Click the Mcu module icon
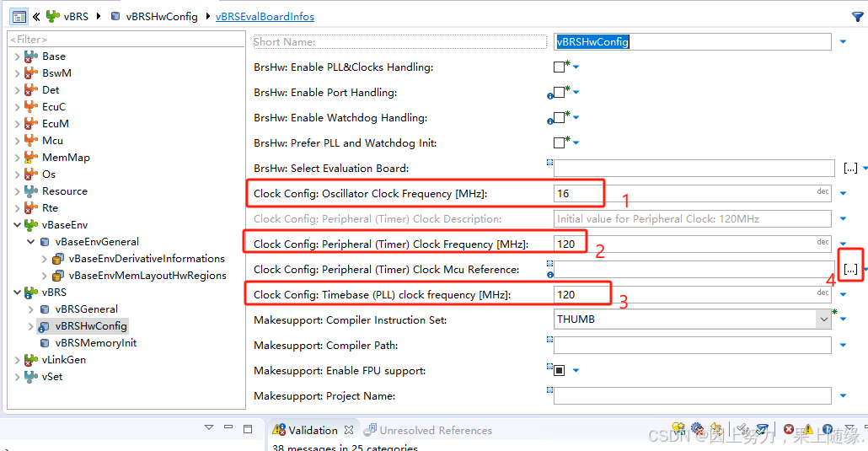This screenshot has width=868, height=451. (31, 140)
